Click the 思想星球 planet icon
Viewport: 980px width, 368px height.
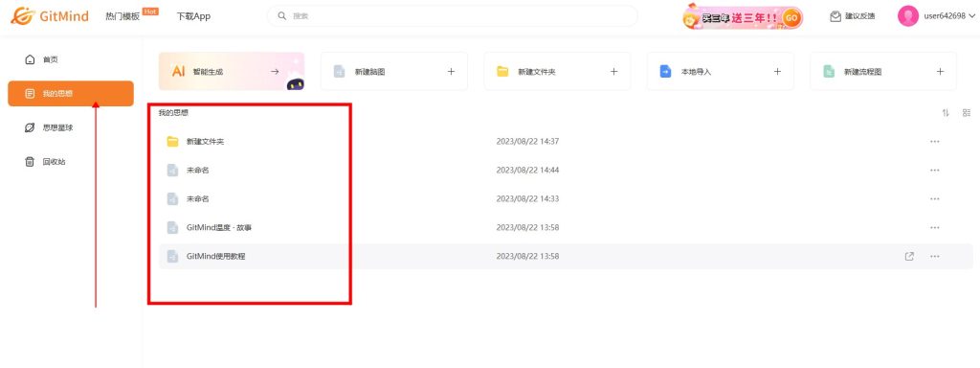[x=30, y=127]
